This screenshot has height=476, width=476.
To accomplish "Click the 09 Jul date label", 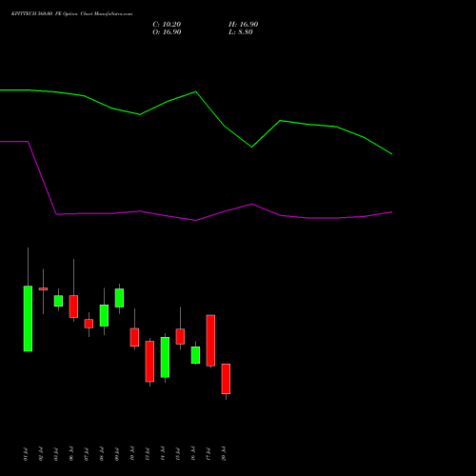I will click(x=117, y=454).
